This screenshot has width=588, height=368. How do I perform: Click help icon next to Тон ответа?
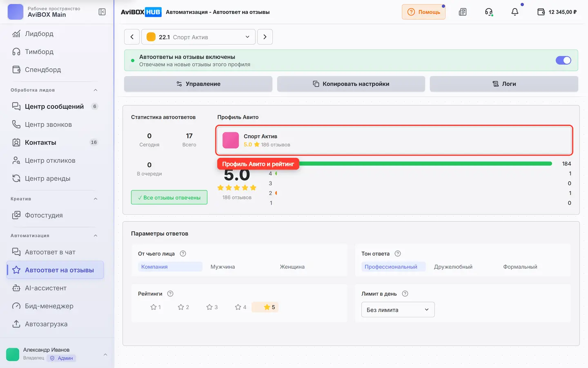click(x=398, y=254)
